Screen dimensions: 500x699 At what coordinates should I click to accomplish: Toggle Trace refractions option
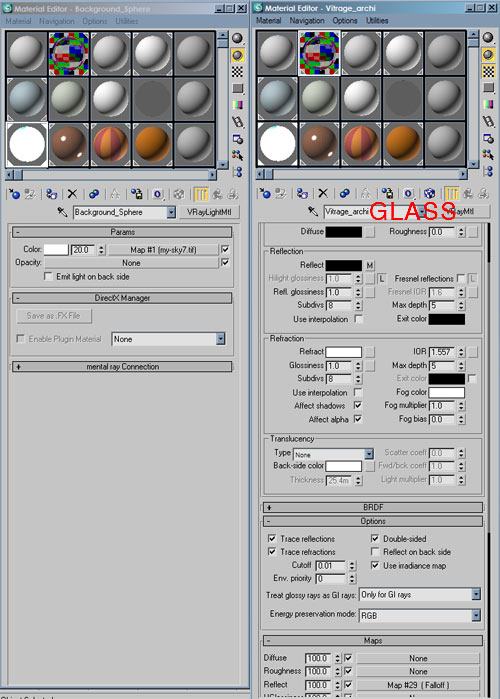[272, 551]
